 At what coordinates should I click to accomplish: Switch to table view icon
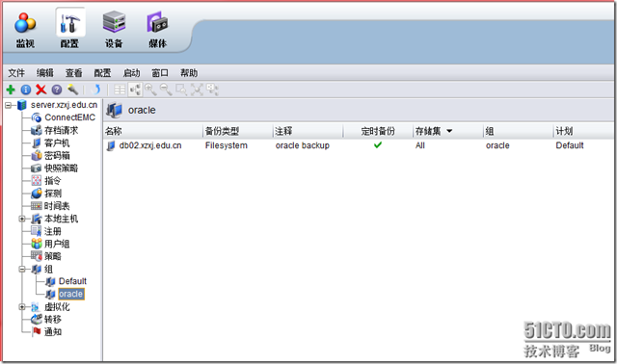tap(120, 90)
